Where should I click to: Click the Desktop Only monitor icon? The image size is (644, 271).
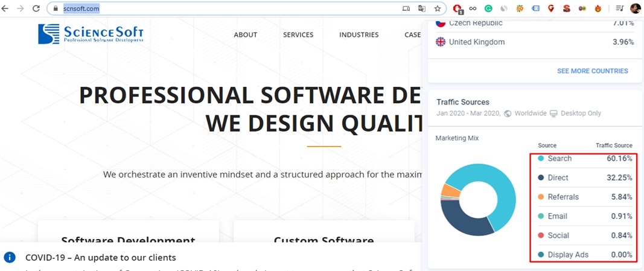click(553, 113)
